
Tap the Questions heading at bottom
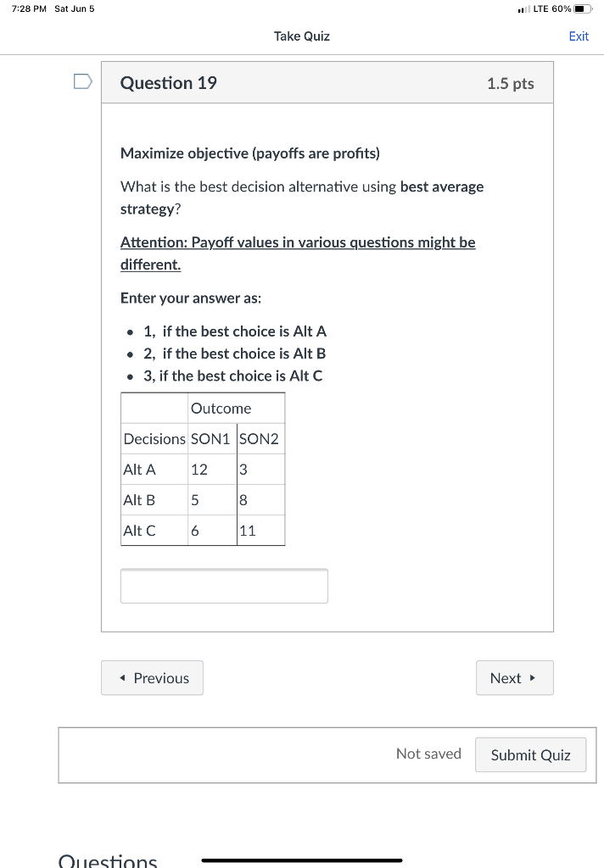point(108,860)
